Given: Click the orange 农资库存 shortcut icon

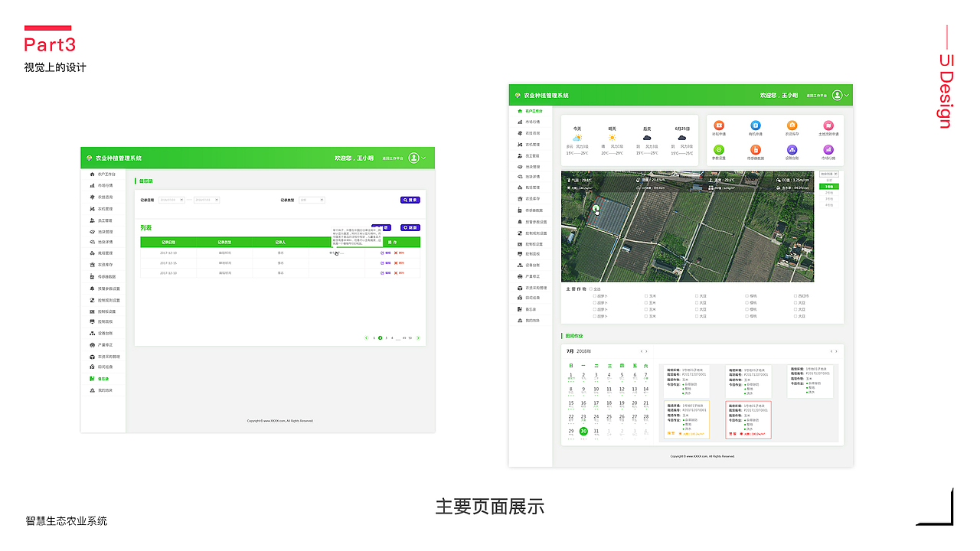Looking at the screenshot, I should pos(792,126).
